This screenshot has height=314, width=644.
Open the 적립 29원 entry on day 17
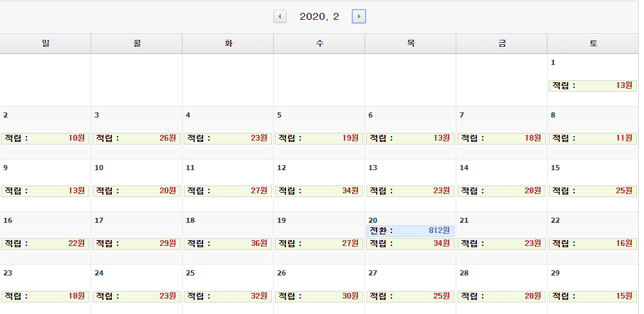click(x=136, y=243)
